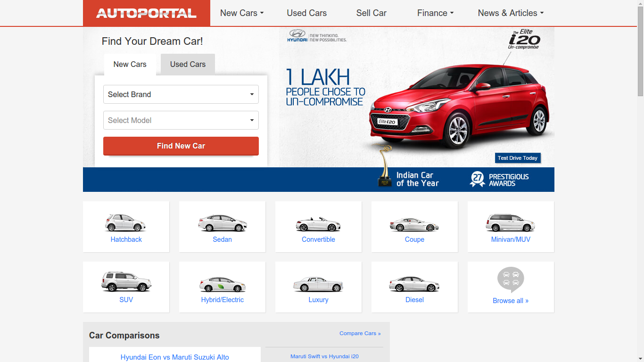644x362 pixels.
Task: Open the Minivan/MUV category link
Action: (x=511, y=239)
